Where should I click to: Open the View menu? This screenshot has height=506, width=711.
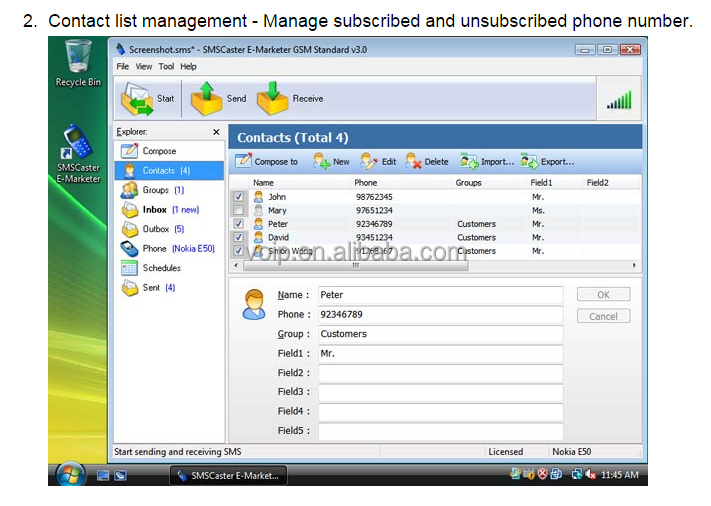[144, 67]
